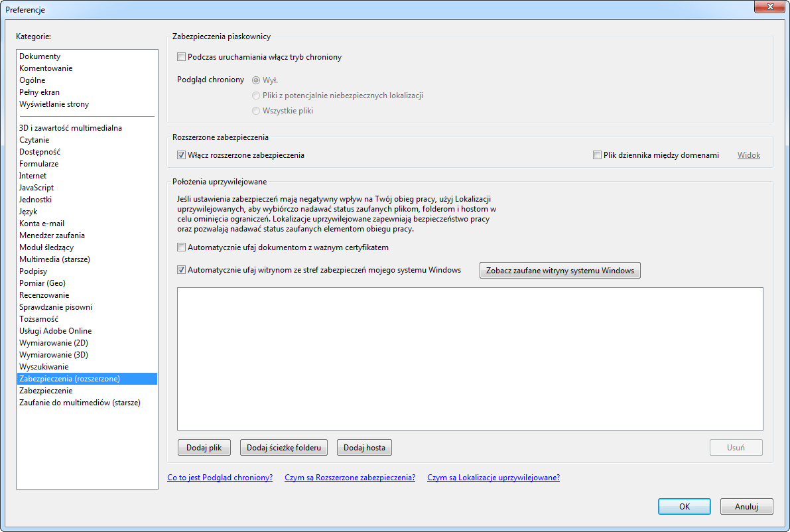Viewport: 790px width, 532px height.
Task: Click the 'Dodaj hosta' button
Action: tap(364, 447)
